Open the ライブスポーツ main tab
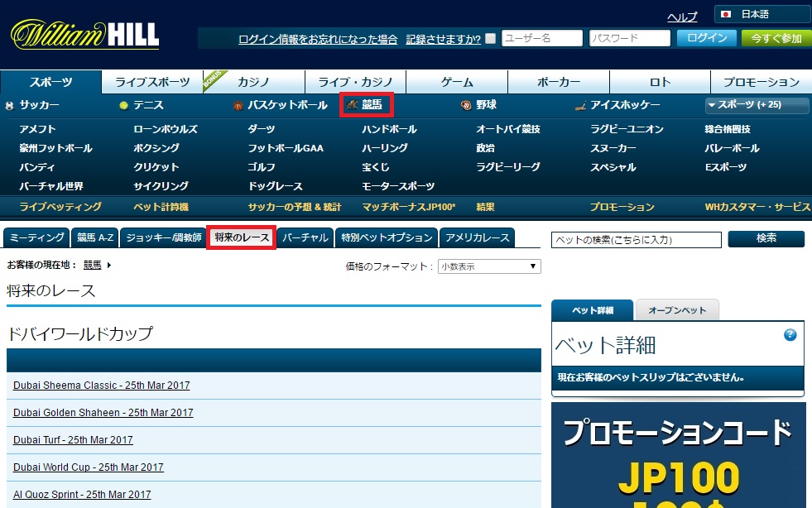Image resolution: width=812 pixels, height=508 pixels. pos(152,82)
